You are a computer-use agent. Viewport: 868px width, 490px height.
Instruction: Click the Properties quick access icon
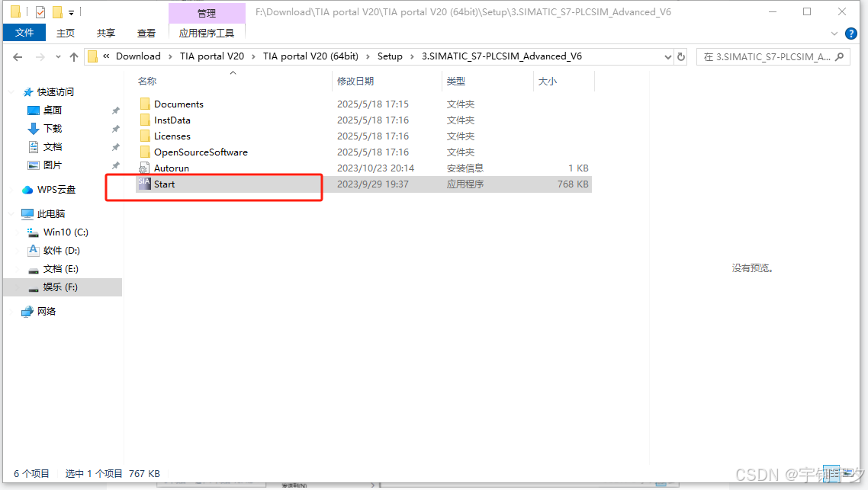[x=40, y=11]
